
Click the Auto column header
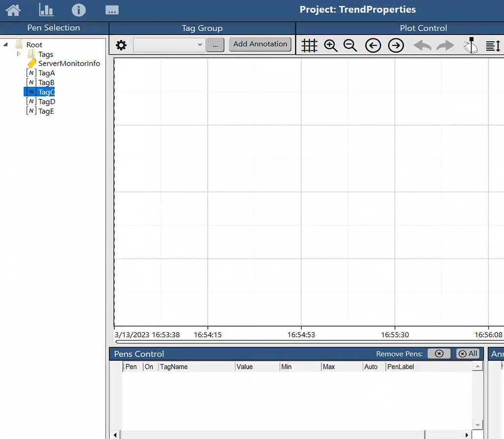point(374,367)
